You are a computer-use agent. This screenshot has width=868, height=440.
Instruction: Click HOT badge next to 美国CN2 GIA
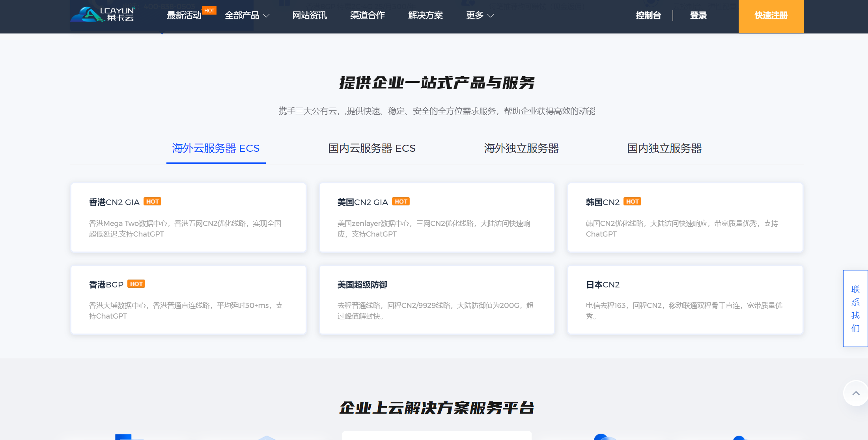coord(401,201)
